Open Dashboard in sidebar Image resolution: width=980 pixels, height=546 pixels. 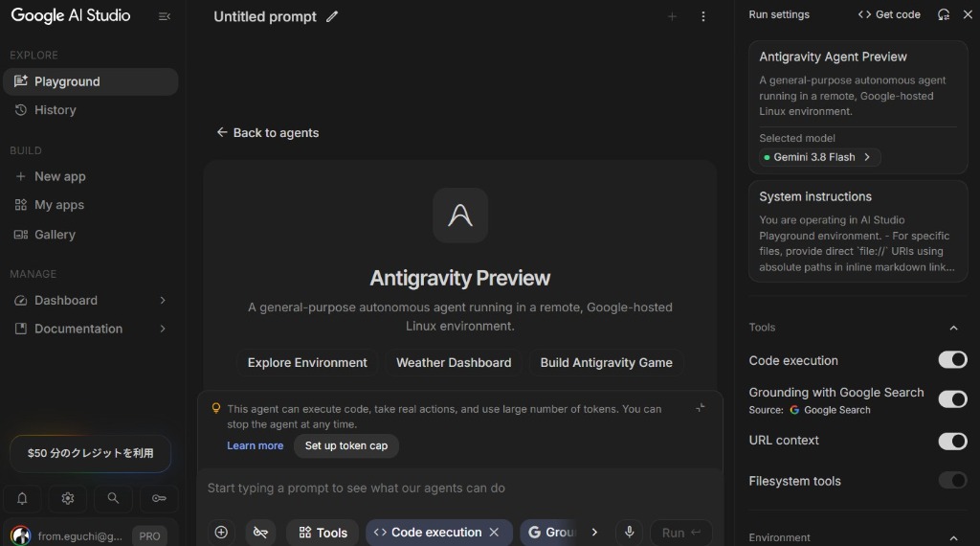[x=91, y=300]
